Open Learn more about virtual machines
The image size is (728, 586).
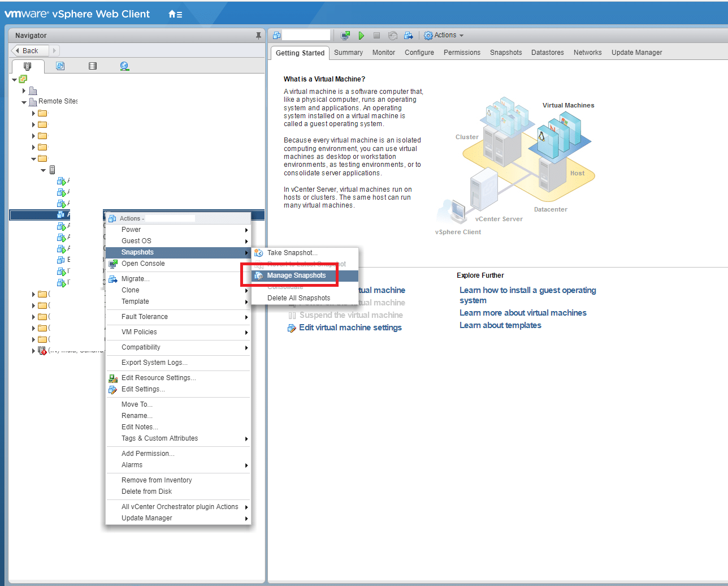click(x=523, y=313)
